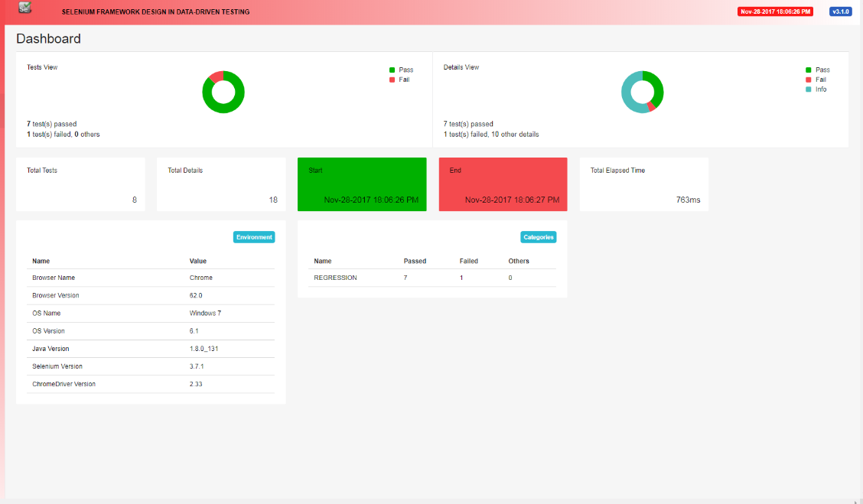Viewport: 863px width, 504px height.
Task: Click the Browser Name row in Environment table
Action: click(150, 278)
